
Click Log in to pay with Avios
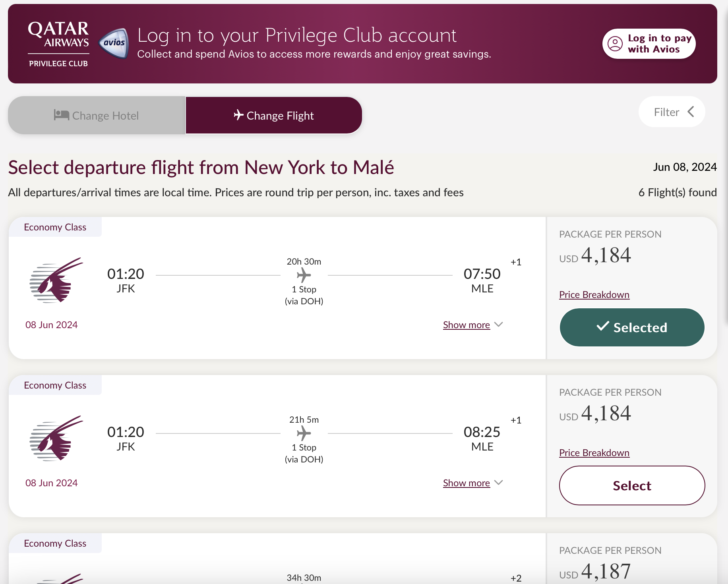pos(649,44)
